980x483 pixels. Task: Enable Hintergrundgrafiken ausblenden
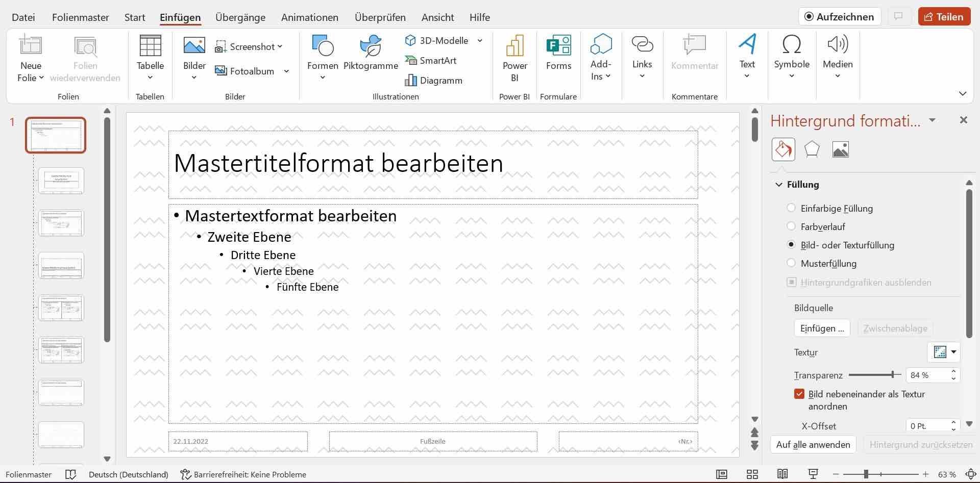(x=792, y=282)
